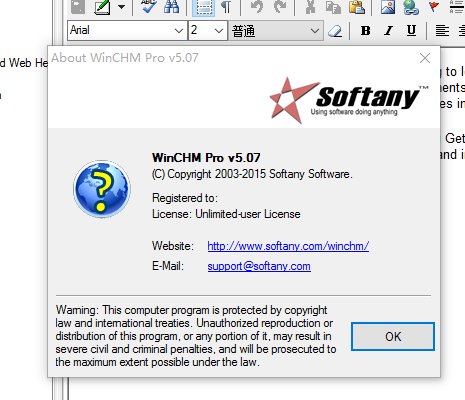
Task: Click the paste clipboard icon
Action: pyautogui.click(x=356, y=6)
